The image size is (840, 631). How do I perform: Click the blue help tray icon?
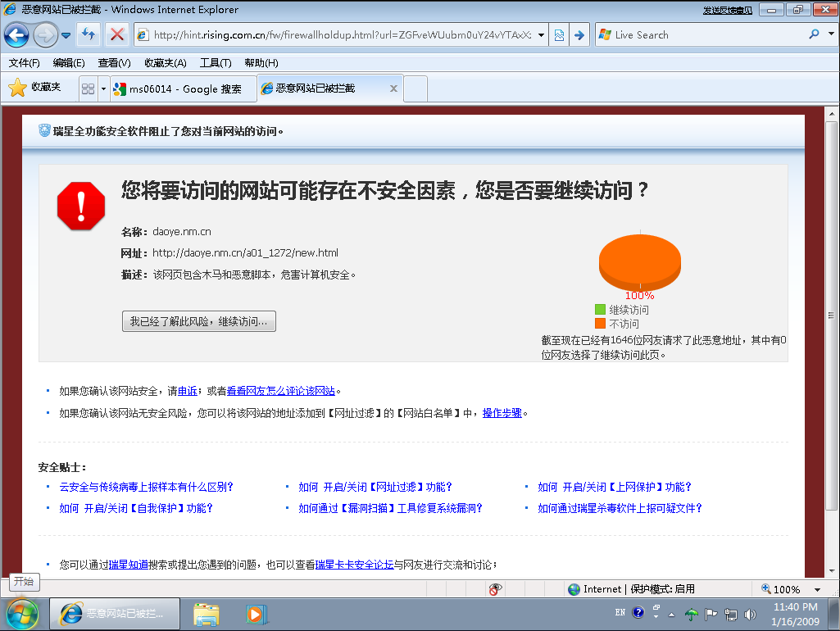point(638,612)
